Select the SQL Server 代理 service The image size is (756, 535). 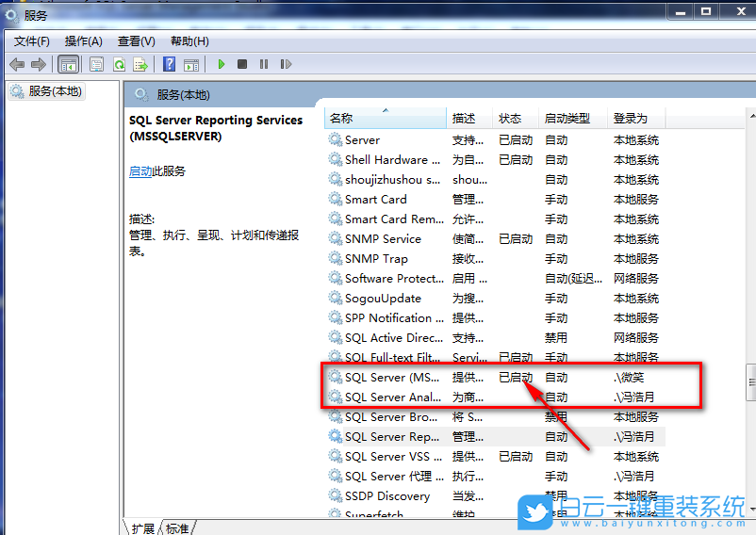[495, 476]
